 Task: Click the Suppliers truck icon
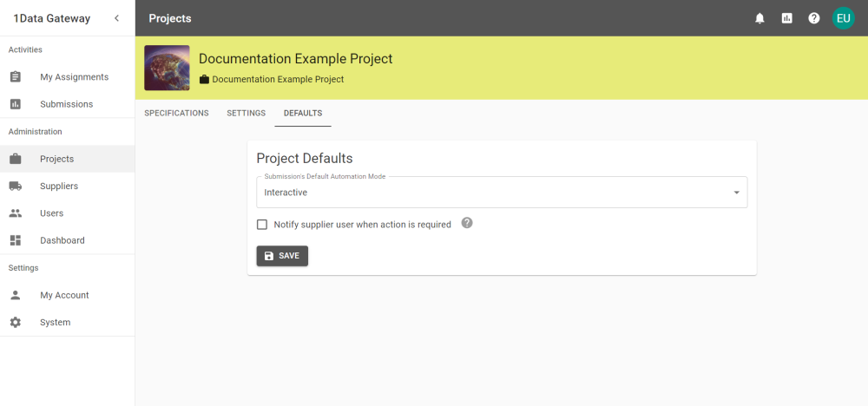coord(16,186)
